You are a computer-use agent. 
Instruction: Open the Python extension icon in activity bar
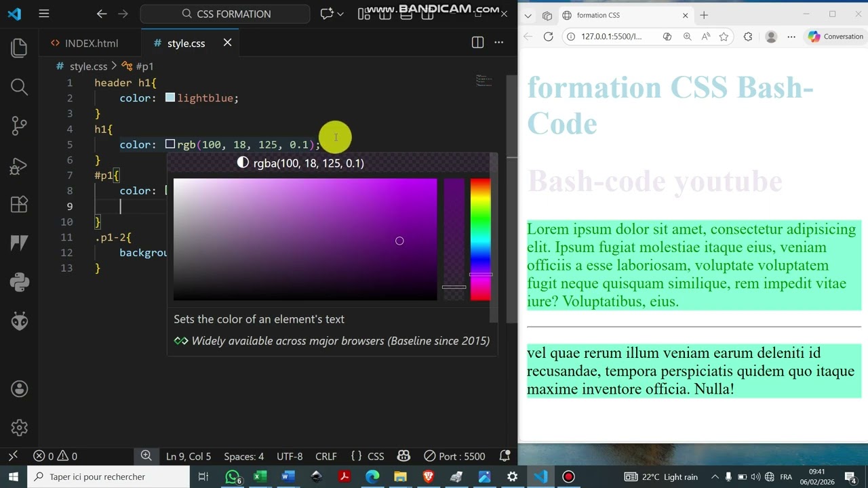coord(19,282)
